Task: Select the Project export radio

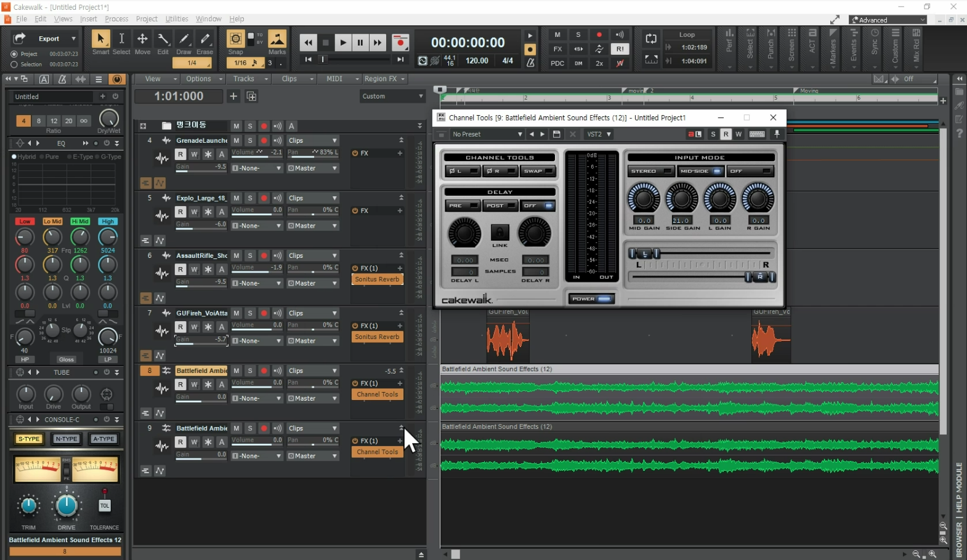Action: tap(14, 54)
